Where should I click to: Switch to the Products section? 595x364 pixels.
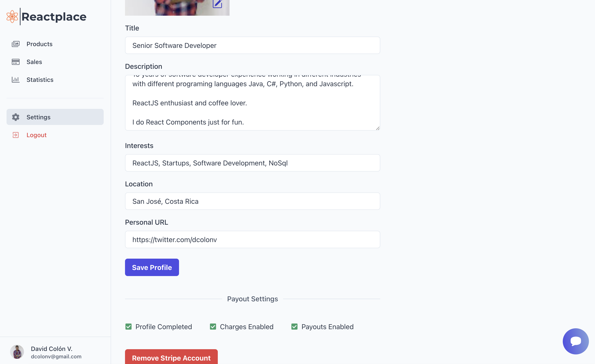(x=39, y=44)
